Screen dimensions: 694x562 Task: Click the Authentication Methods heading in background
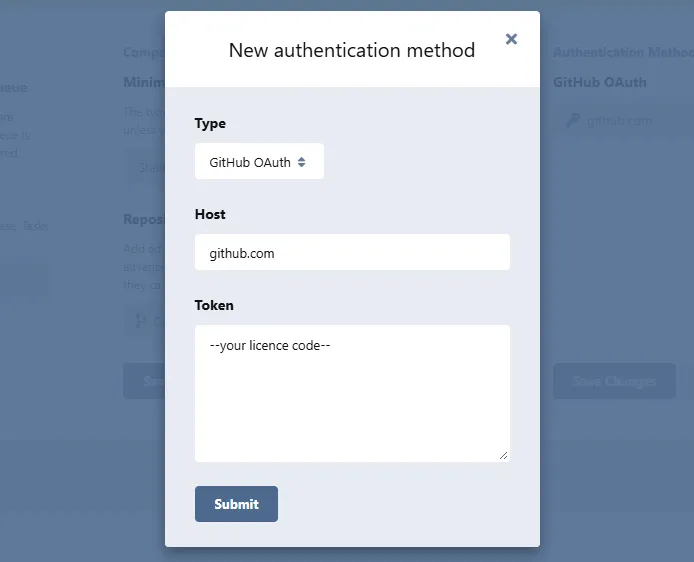623,52
